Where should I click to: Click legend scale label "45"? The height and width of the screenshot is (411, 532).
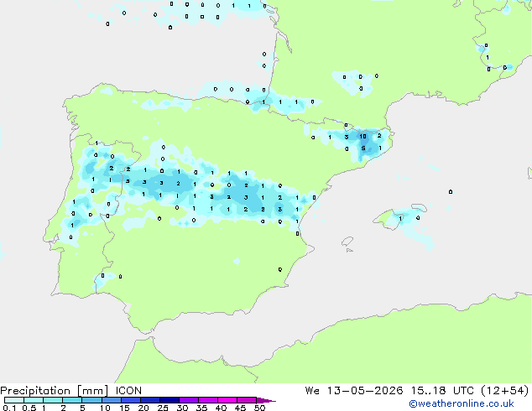[x=240, y=408]
